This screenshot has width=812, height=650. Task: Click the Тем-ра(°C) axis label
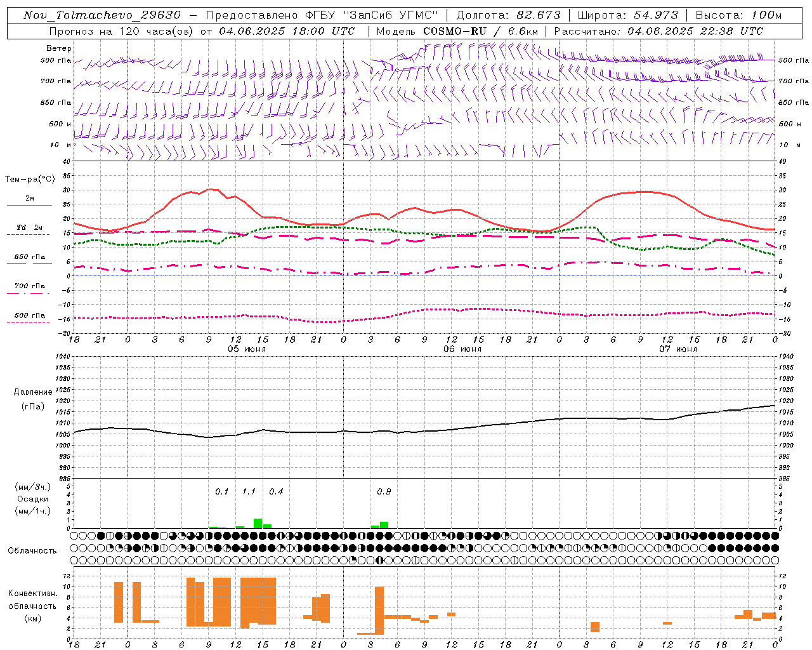30,180
